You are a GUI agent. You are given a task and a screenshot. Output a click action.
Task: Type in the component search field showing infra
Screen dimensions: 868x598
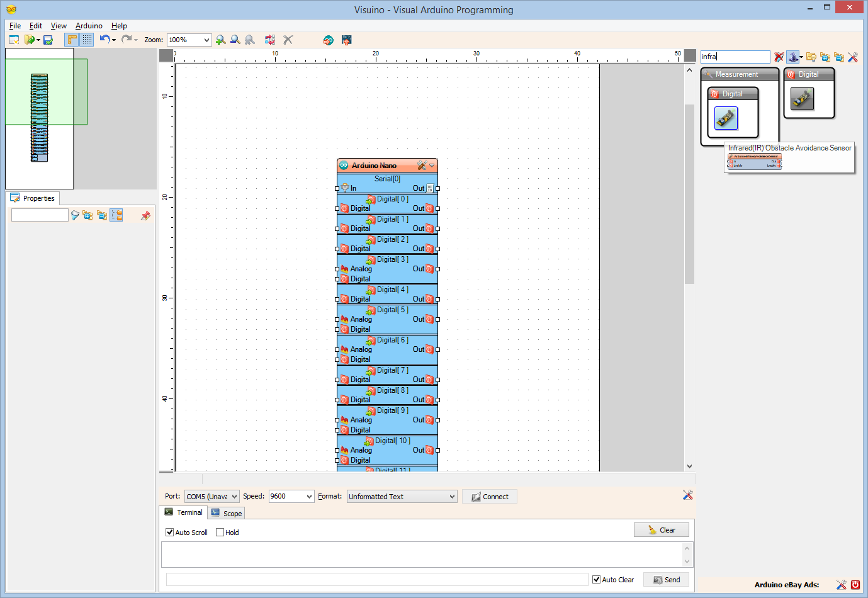click(735, 57)
